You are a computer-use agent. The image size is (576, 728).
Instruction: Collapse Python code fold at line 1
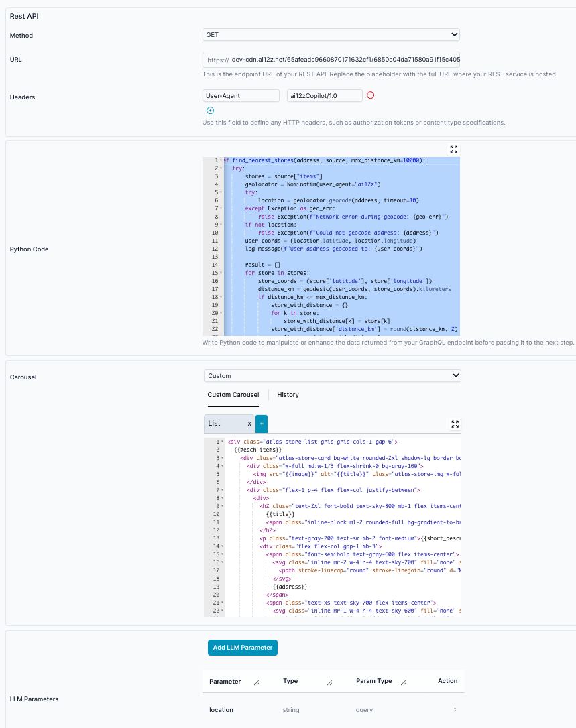(221, 160)
